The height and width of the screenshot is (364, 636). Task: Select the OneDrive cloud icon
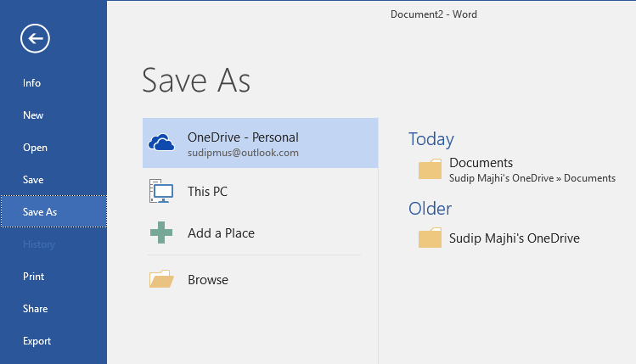[161, 143]
